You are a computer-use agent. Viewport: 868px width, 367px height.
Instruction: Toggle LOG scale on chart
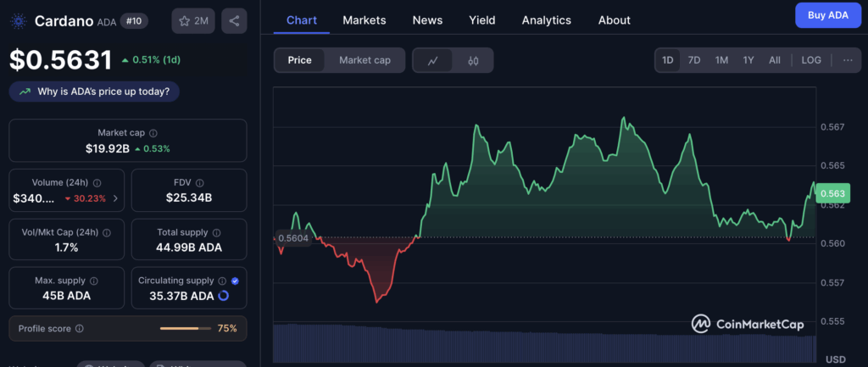811,60
